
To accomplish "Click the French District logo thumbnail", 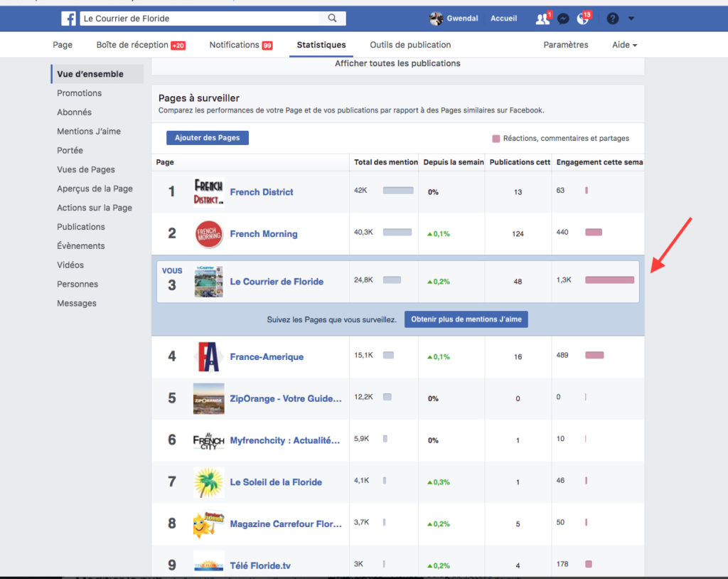I will (x=208, y=191).
